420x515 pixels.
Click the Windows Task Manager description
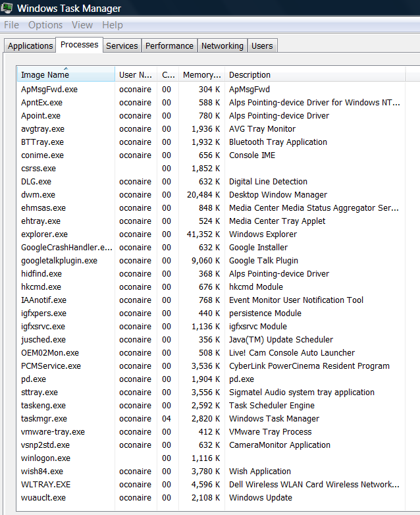pos(274,419)
